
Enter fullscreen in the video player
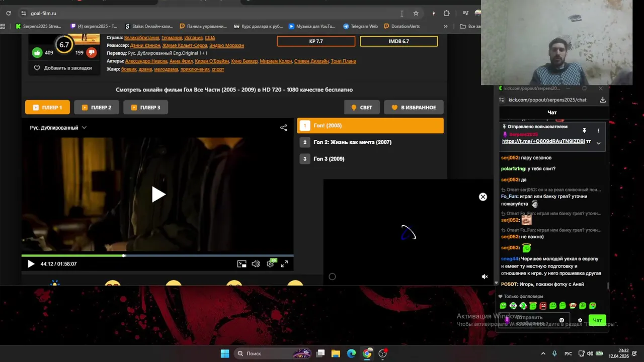(x=284, y=264)
